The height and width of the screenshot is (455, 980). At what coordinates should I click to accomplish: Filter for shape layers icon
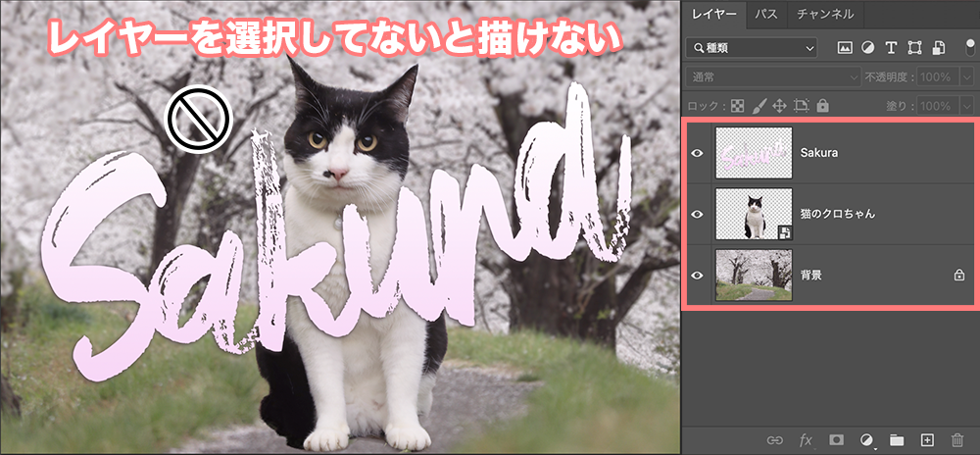point(915,47)
